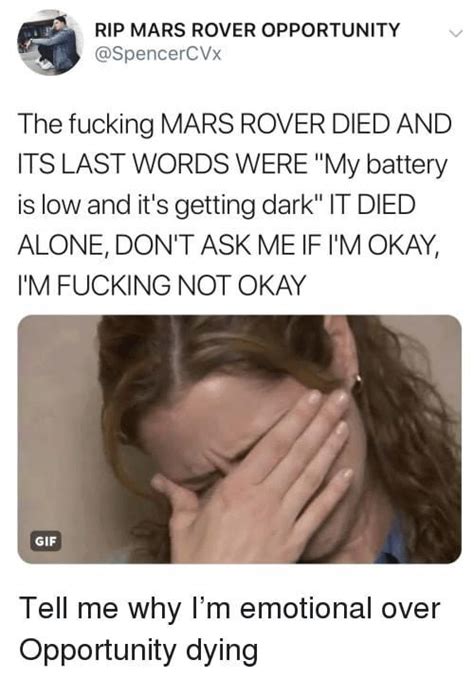Viewport: 474px width, 678px height.
Task: Play the crying woman GIF
Action: 239,439
